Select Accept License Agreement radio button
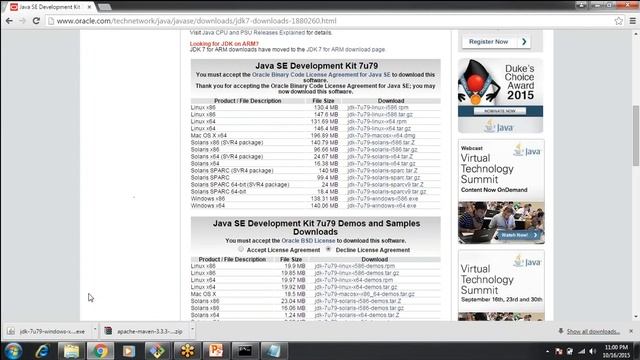The height and width of the screenshot is (360, 640). [241, 249]
